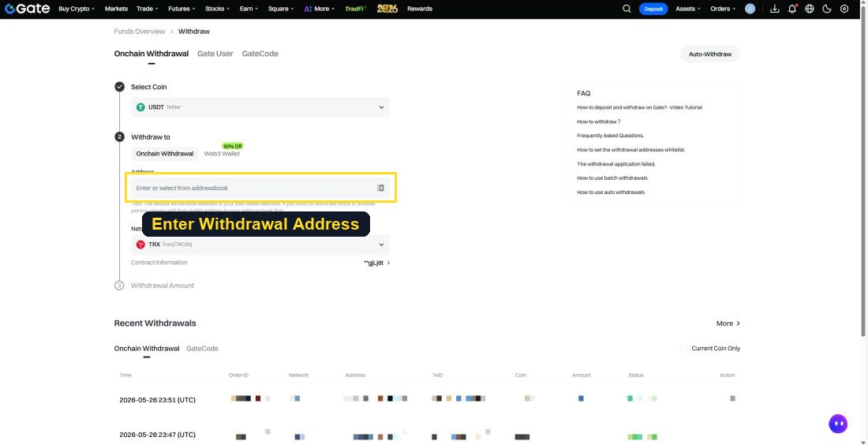Open the chat assistant bubble
This screenshot has width=868, height=445.
coord(838,424)
